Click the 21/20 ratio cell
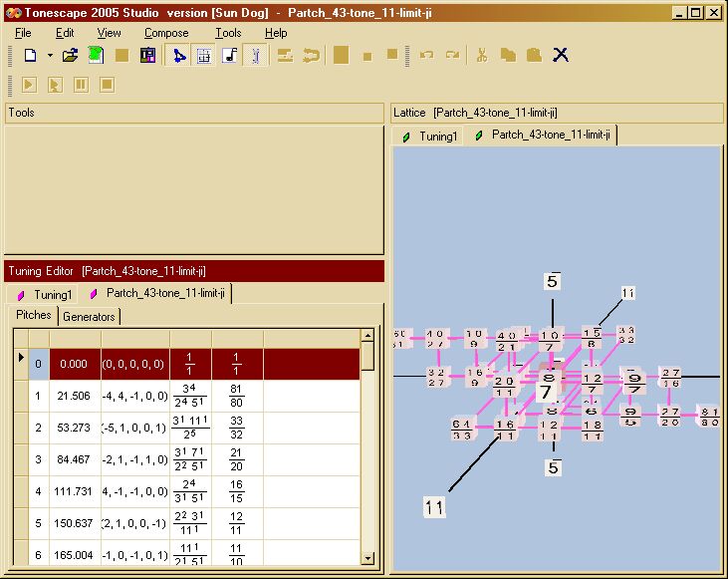The height and width of the screenshot is (579, 728). pyautogui.click(x=237, y=459)
